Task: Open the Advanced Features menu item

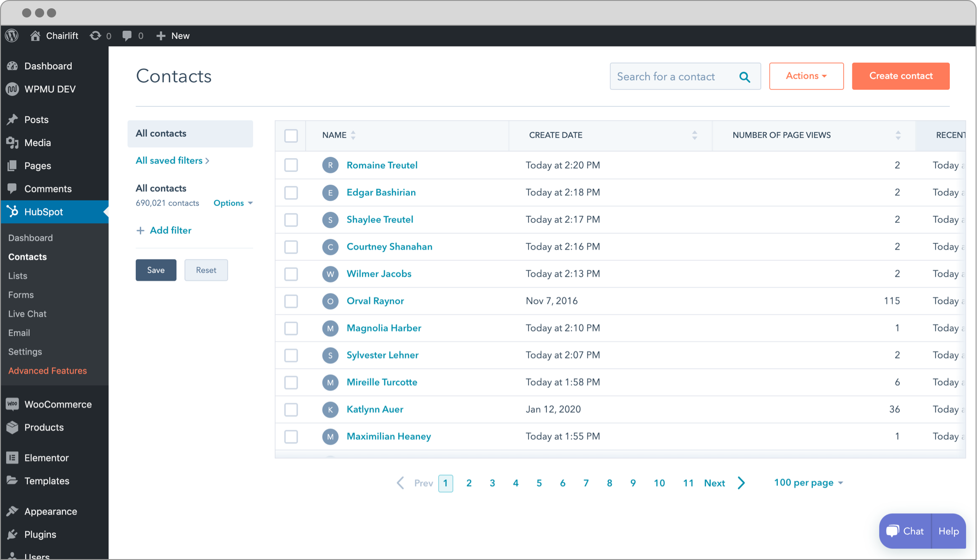Action: click(x=48, y=370)
